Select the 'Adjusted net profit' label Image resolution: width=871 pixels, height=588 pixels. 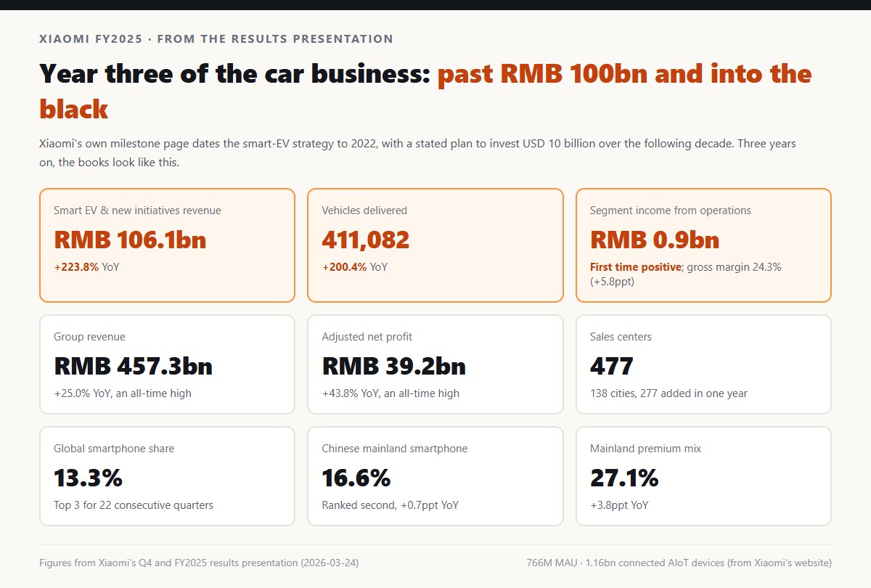click(x=367, y=337)
